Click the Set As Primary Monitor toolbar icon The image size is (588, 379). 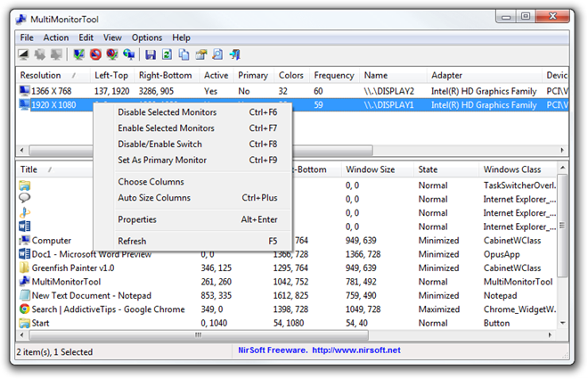click(x=129, y=54)
